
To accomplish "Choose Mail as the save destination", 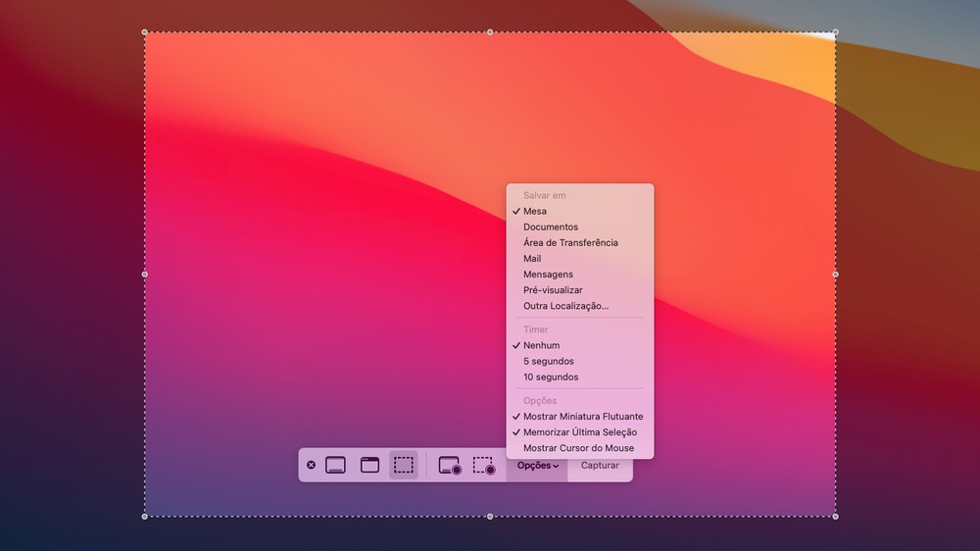I will click(x=532, y=259).
